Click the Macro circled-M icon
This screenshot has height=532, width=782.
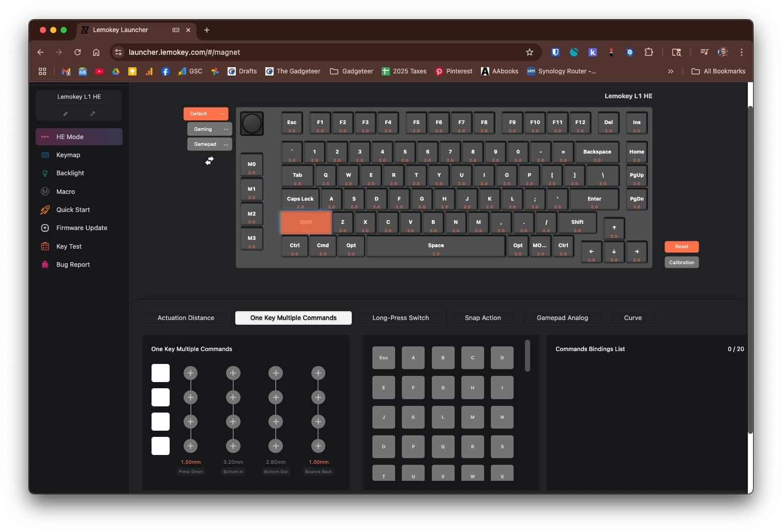(45, 192)
